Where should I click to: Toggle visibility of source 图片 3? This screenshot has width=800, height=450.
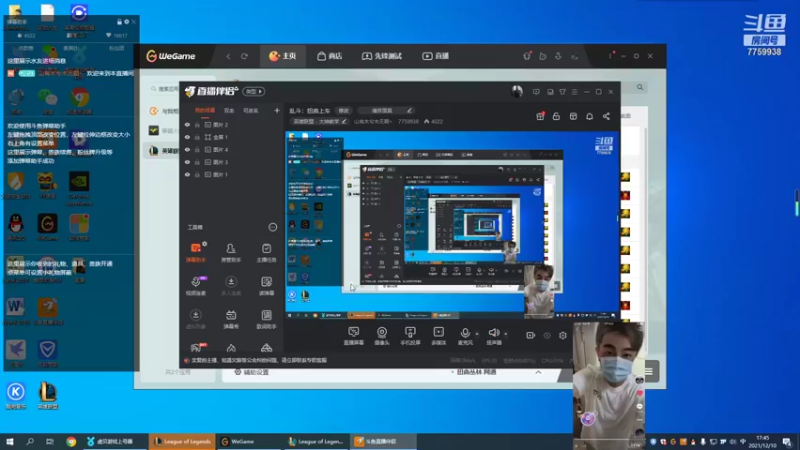click(187, 162)
